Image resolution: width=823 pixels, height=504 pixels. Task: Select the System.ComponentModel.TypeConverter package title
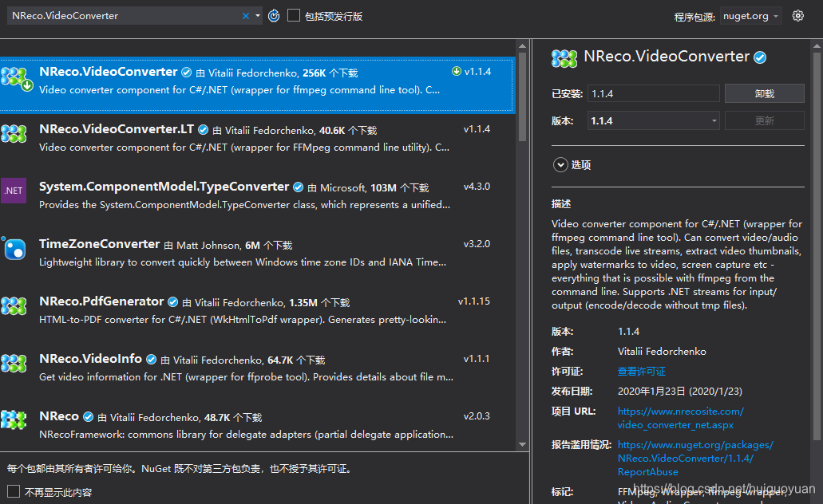pos(164,187)
